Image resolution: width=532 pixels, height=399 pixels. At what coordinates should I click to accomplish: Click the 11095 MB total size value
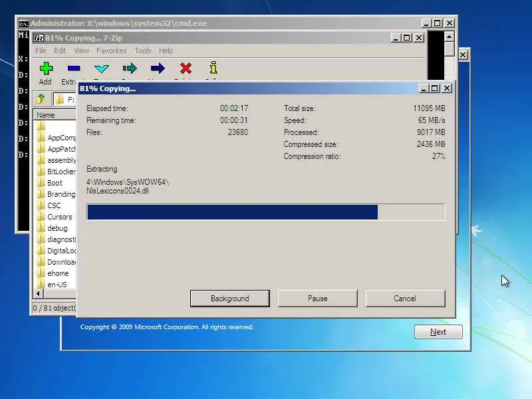[x=429, y=108]
